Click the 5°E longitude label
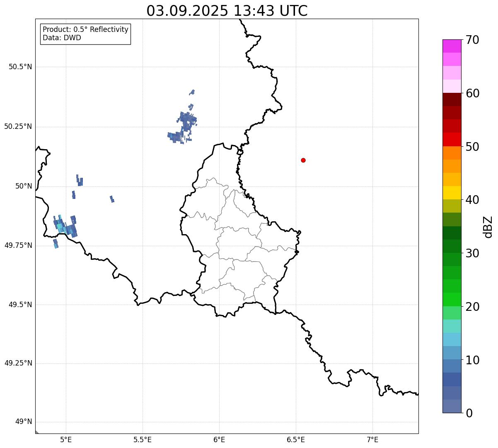Viewport: 498px width, 448px height. (x=66, y=439)
